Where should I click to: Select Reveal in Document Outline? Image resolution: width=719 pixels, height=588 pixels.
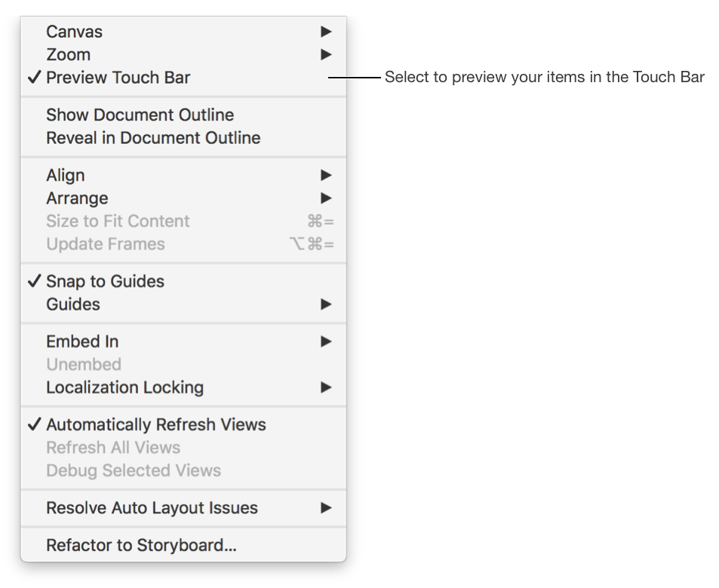pos(153,138)
